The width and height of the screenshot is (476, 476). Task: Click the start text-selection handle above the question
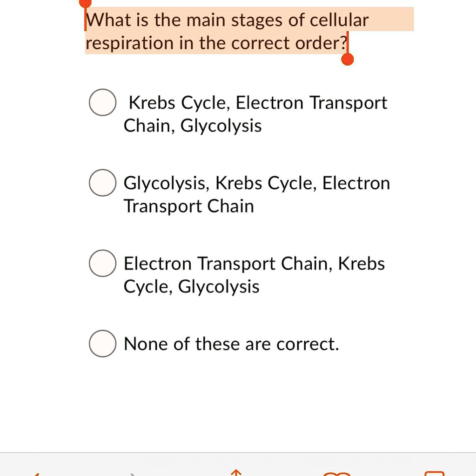[x=85, y=3]
